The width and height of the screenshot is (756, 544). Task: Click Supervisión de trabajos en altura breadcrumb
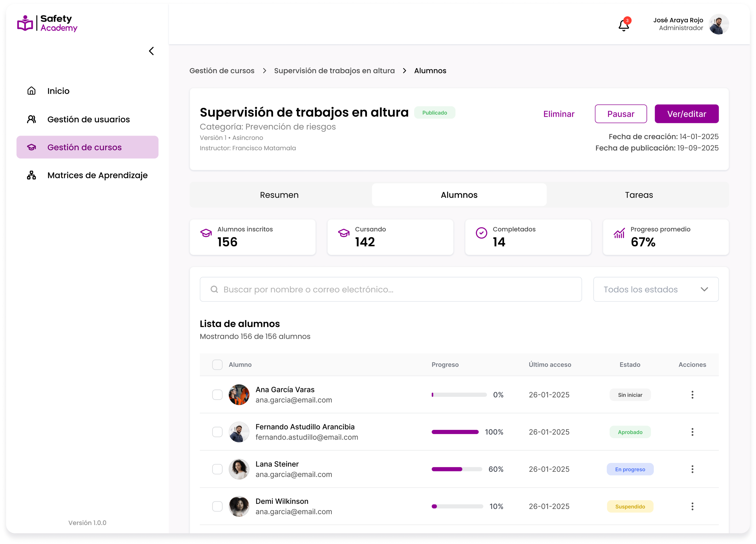click(x=334, y=71)
